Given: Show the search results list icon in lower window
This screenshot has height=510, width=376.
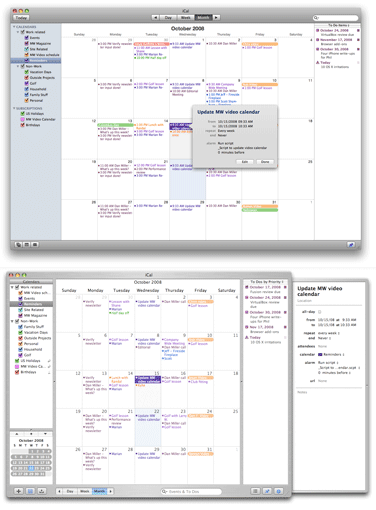Looking at the screenshot, I should 255,491.
